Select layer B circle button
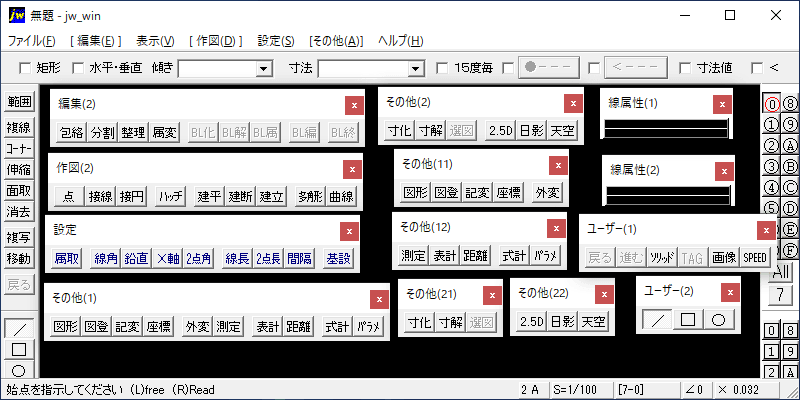800x400 pixels. coord(790,166)
